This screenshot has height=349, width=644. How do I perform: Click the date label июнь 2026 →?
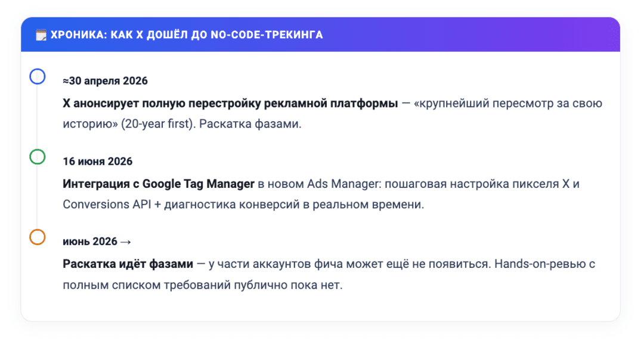coord(97,241)
